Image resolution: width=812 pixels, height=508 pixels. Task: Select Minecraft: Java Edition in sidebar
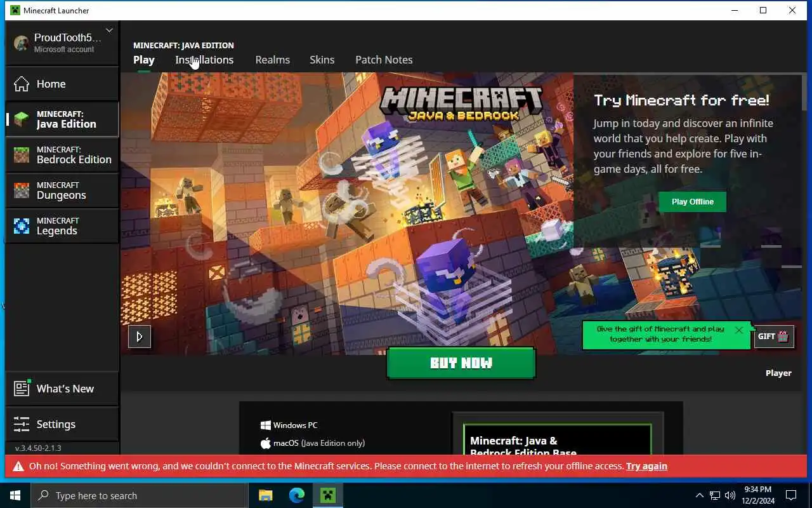tap(62, 119)
